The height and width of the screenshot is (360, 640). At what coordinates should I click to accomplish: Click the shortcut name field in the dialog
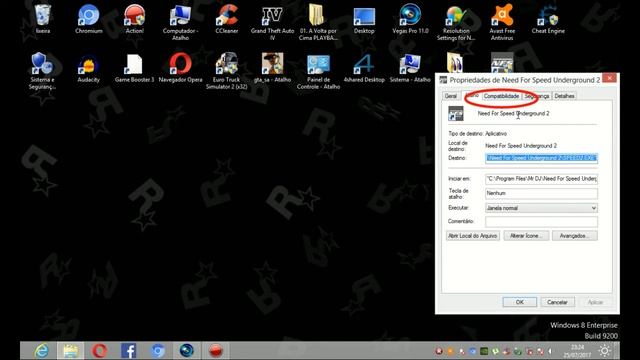(x=537, y=113)
